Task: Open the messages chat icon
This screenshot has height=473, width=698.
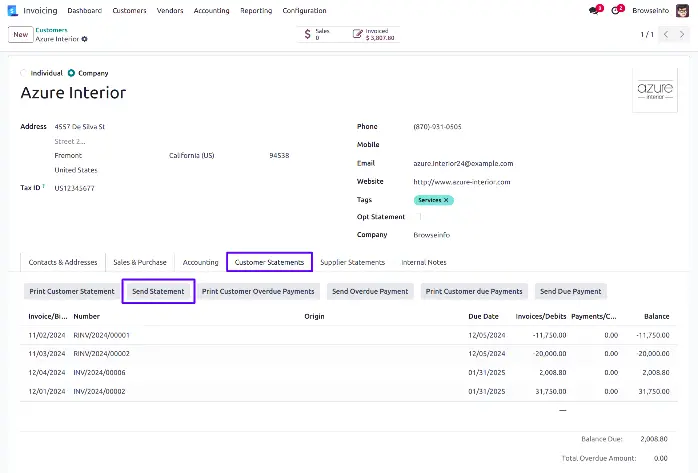Action: tap(594, 11)
